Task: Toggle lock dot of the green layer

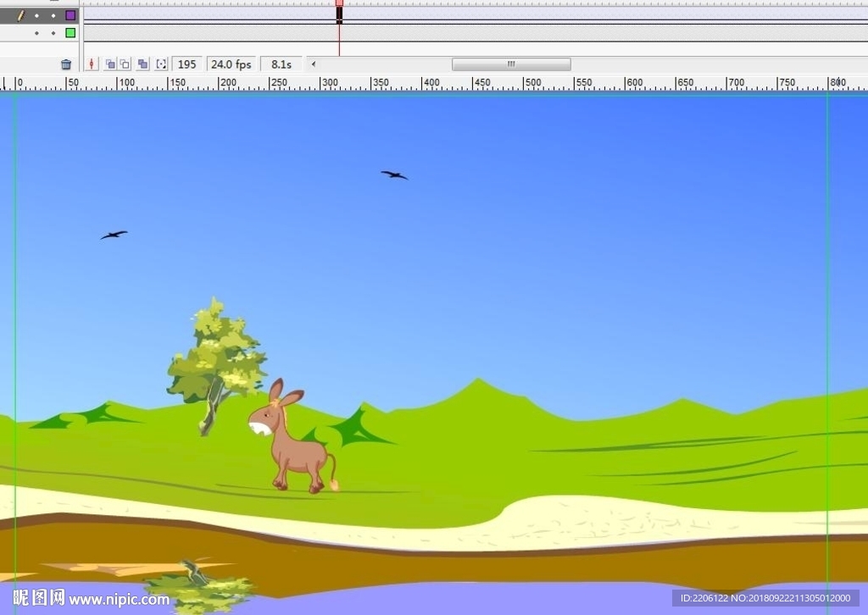Action: coord(53,33)
